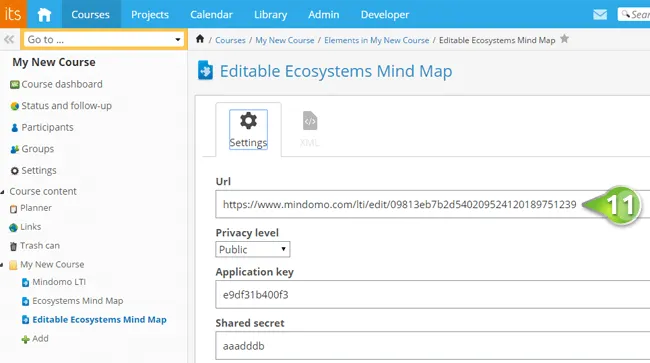Click the itslearning logo

pos(13,14)
